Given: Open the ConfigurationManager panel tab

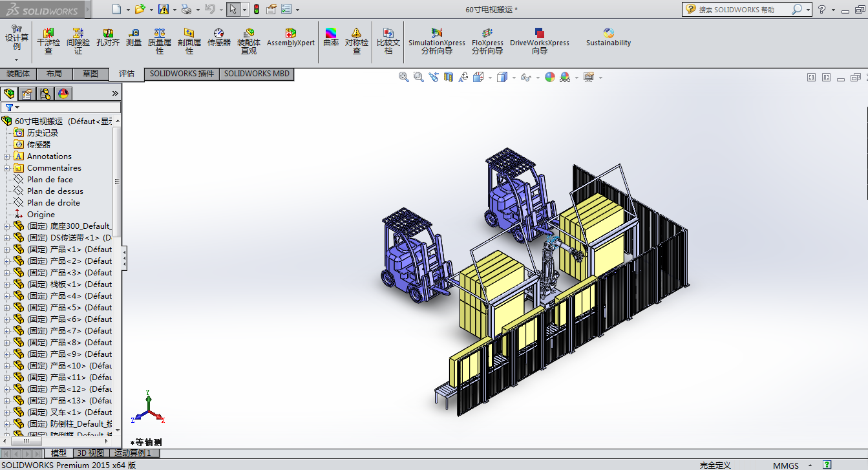Looking at the screenshot, I should [x=45, y=94].
